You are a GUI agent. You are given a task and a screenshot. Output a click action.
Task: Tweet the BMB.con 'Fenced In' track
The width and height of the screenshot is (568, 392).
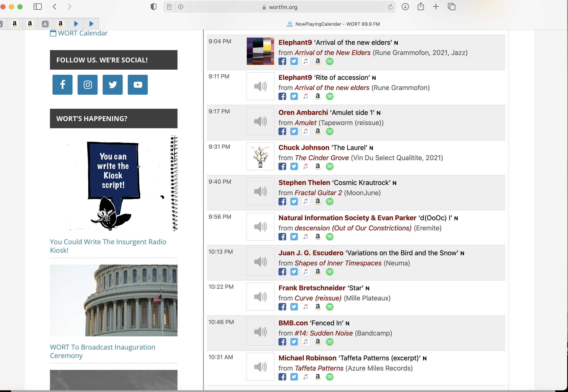pos(294,342)
